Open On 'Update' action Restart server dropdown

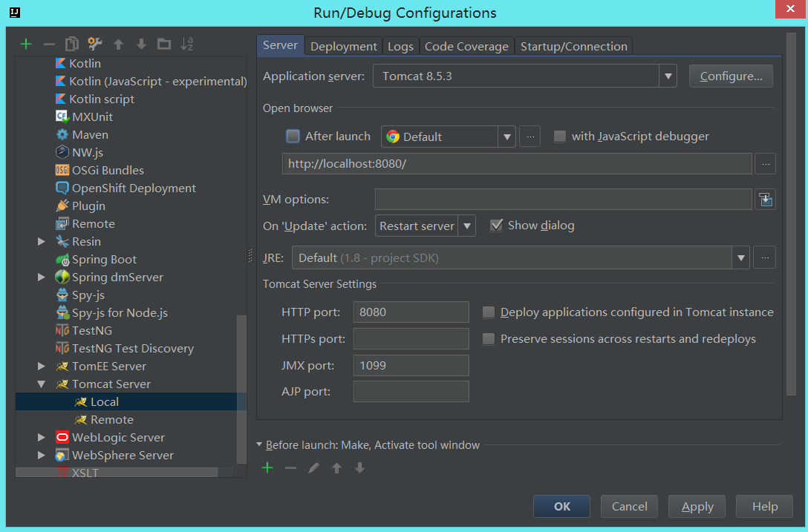click(x=467, y=226)
